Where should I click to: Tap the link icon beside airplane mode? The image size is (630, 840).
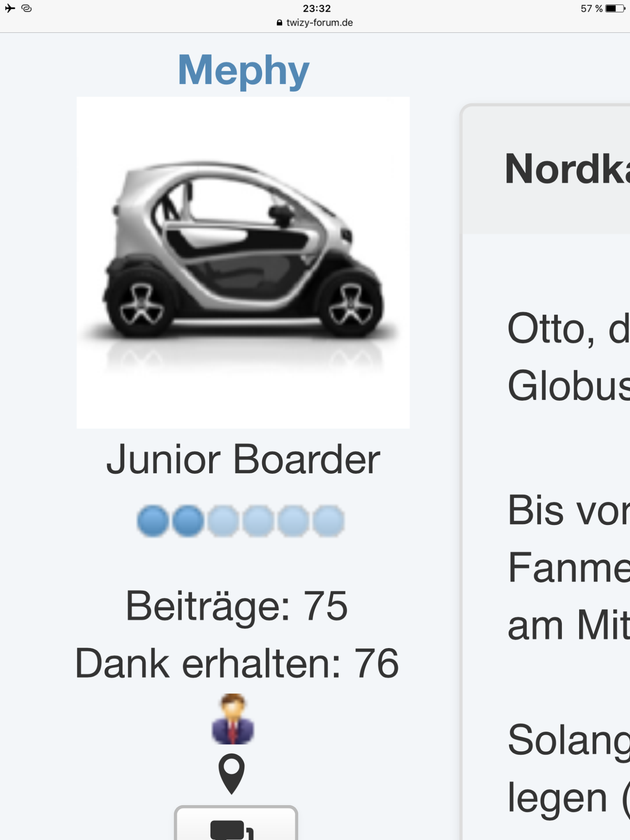point(26,8)
